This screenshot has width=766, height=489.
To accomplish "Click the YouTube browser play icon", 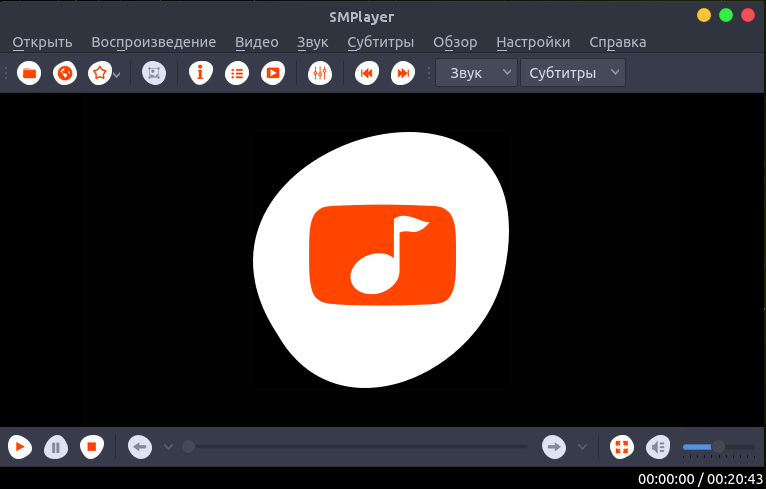I will point(273,73).
